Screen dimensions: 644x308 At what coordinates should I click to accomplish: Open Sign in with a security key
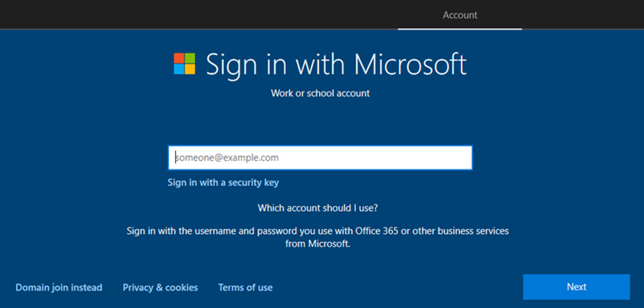(223, 183)
